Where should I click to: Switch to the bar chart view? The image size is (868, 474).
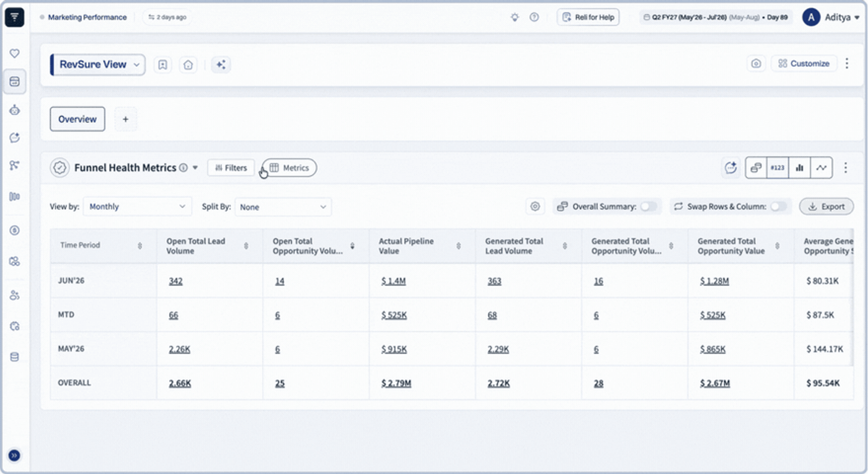(800, 168)
